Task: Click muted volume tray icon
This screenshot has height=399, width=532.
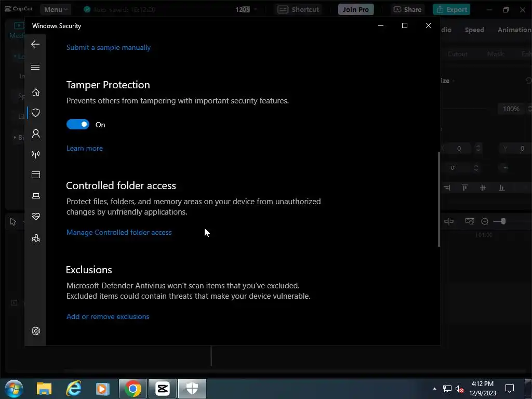Action: pos(459,389)
